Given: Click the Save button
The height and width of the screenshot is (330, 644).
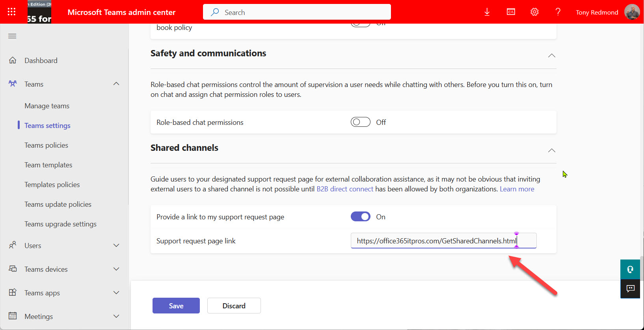Looking at the screenshot, I should click(x=176, y=306).
